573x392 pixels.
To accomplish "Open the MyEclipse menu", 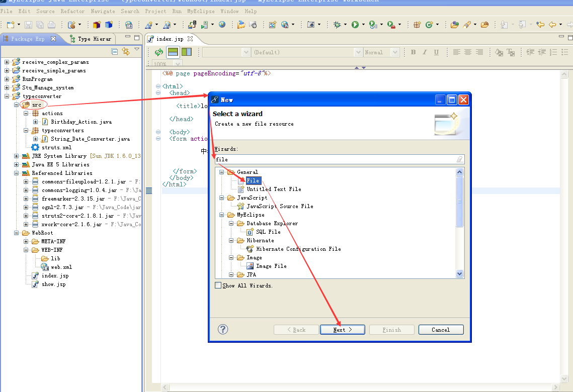I will 201,12.
